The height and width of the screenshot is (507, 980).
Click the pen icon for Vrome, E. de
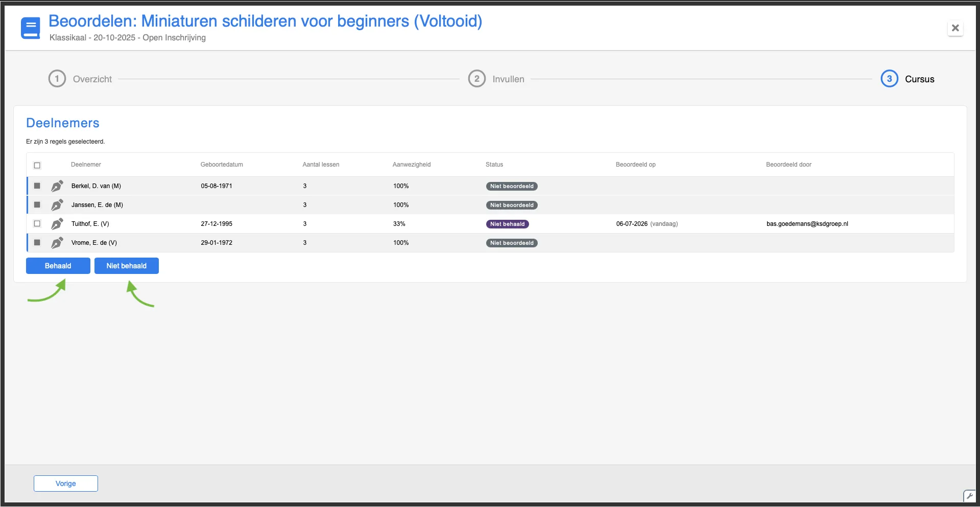57,243
